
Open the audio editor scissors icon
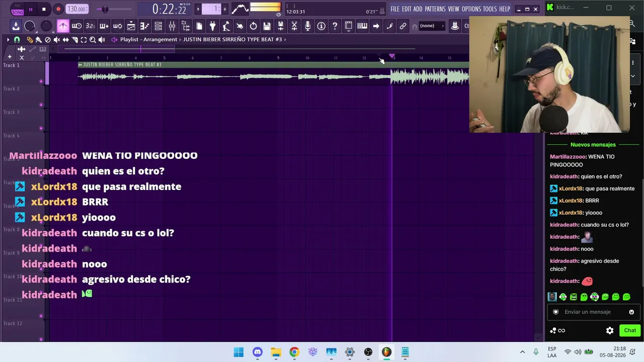click(x=294, y=26)
